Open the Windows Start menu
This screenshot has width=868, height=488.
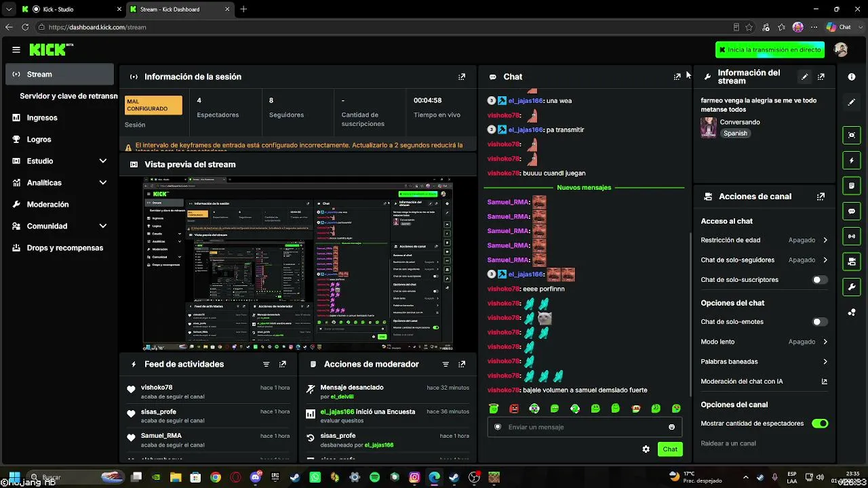(x=14, y=477)
